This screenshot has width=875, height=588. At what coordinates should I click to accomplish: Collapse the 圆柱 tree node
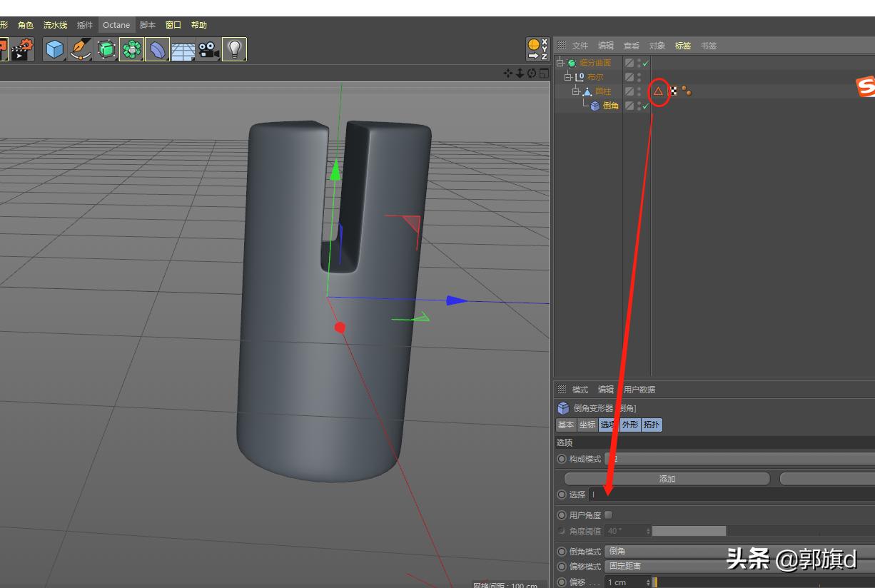(575, 91)
